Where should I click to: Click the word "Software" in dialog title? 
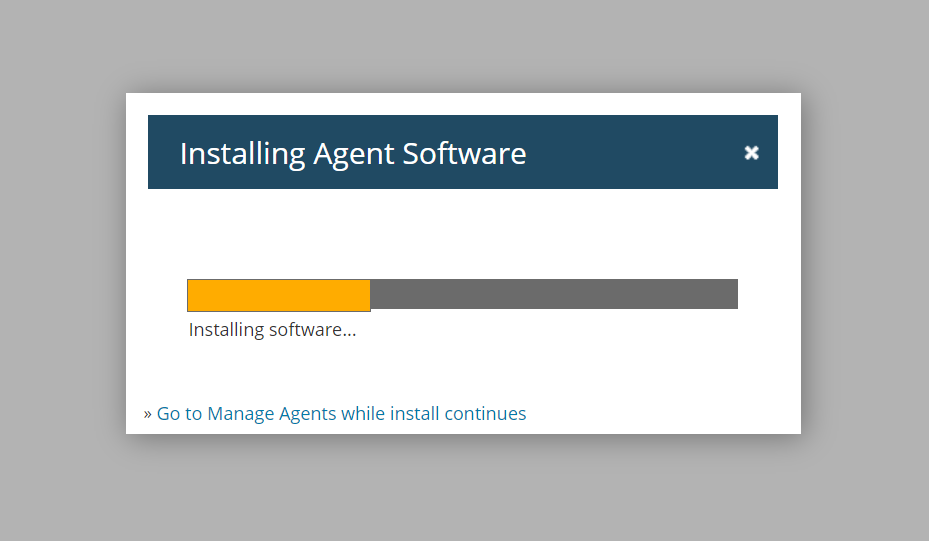[x=464, y=153]
